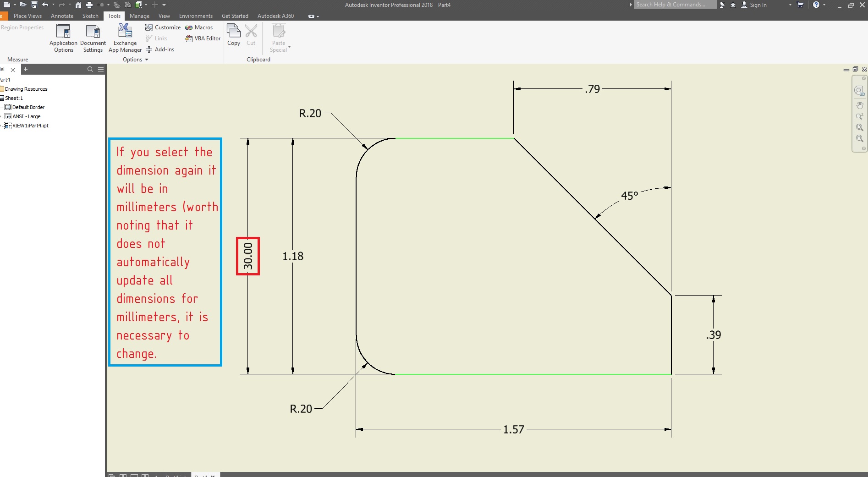
Task: Switch to the Annotate tab
Action: pos(62,16)
